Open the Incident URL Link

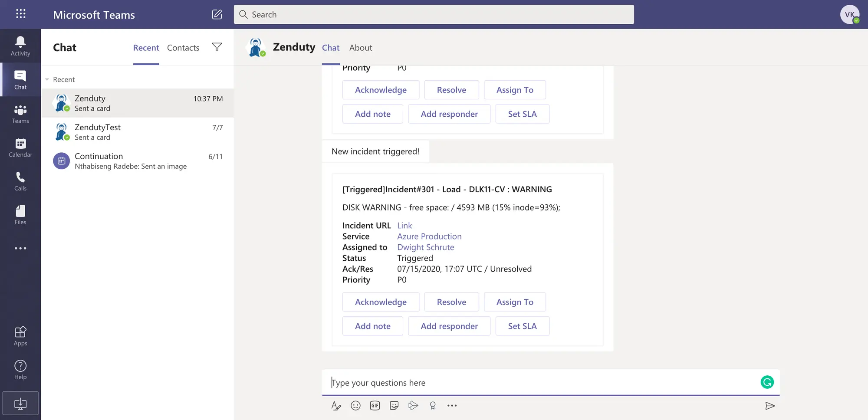[404, 226]
